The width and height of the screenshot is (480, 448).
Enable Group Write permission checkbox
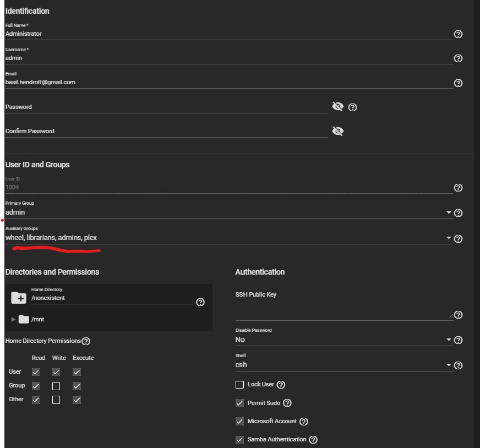(x=56, y=386)
